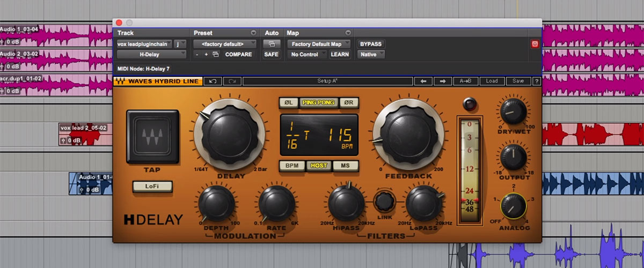Image resolution: width=644 pixels, height=268 pixels.
Task: Open Preset section menu arrow
Action: point(253,33)
